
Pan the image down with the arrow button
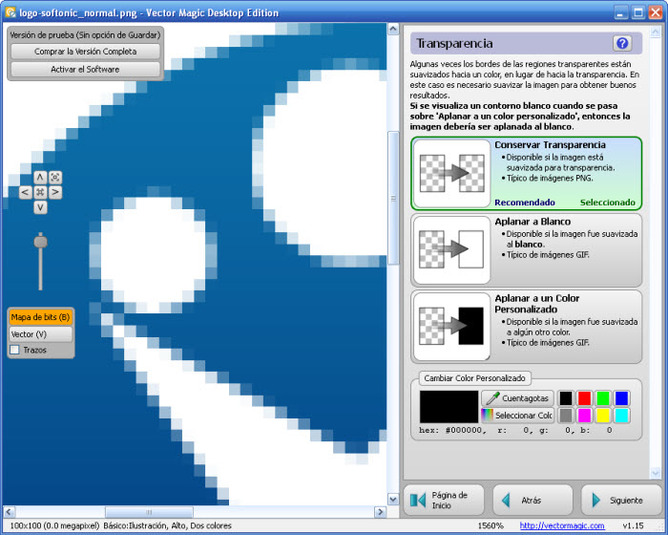40,207
